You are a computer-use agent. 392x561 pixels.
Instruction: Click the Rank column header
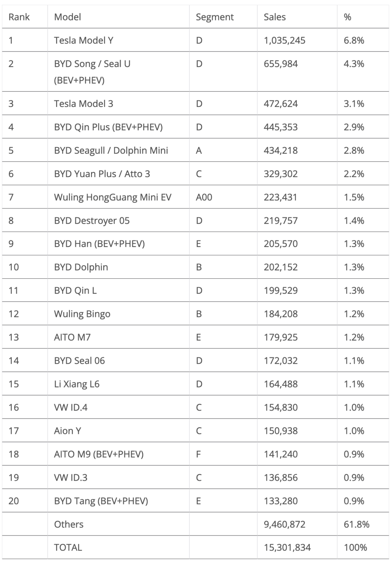coord(19,17)
